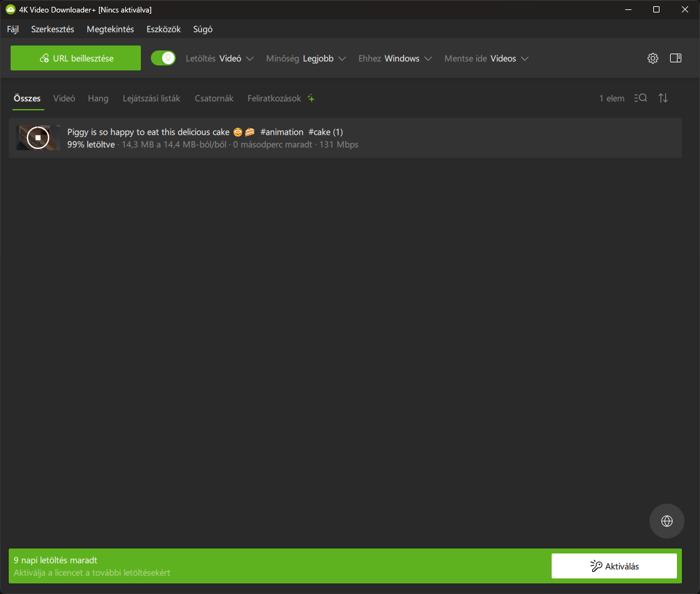Screen dimensions: 700x594
Task: Click the URL beillesztése button
Action: point(75,58)
